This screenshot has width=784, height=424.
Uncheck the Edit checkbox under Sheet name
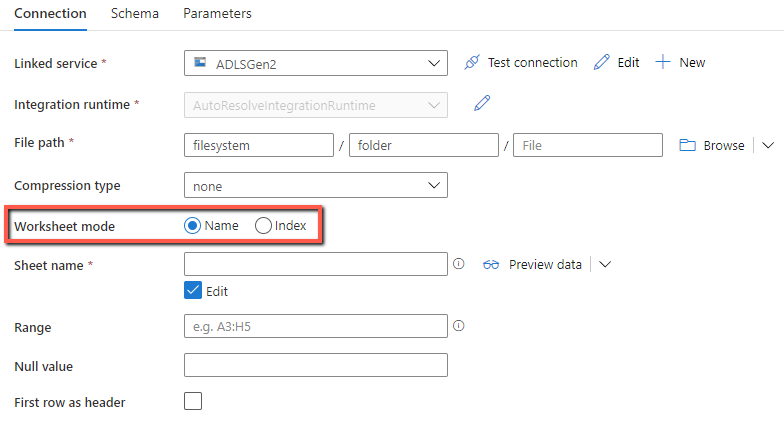[194, 291]
